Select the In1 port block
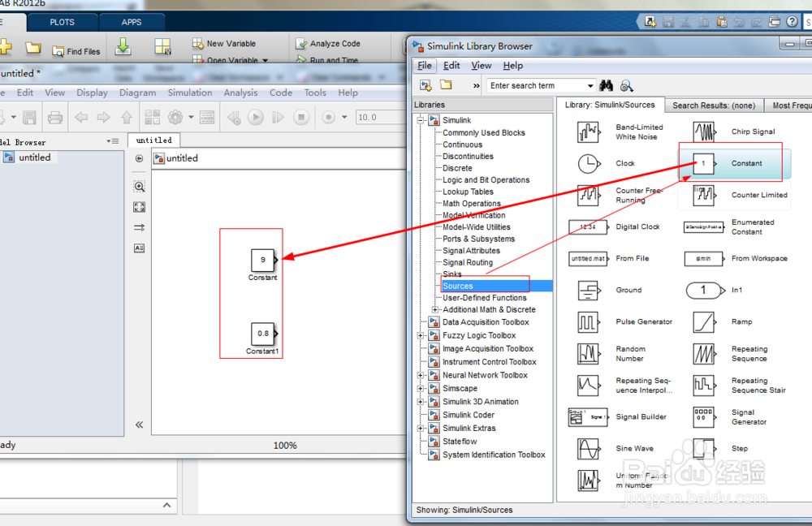 click(x=706, y=290)
